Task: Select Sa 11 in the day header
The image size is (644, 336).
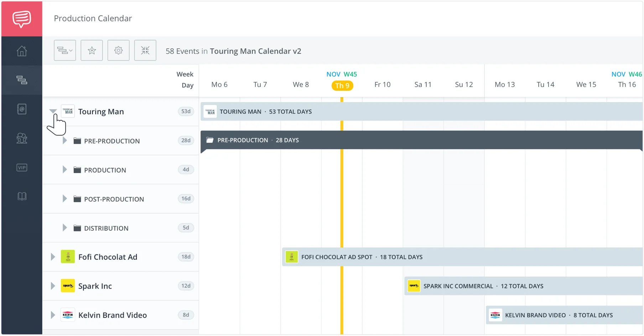Action: click(423, 85)
